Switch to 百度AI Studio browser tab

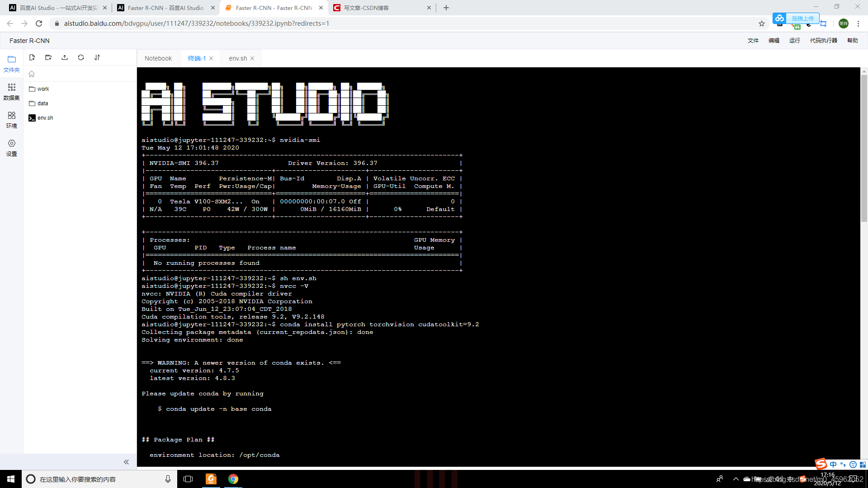[x=58, y=8]
